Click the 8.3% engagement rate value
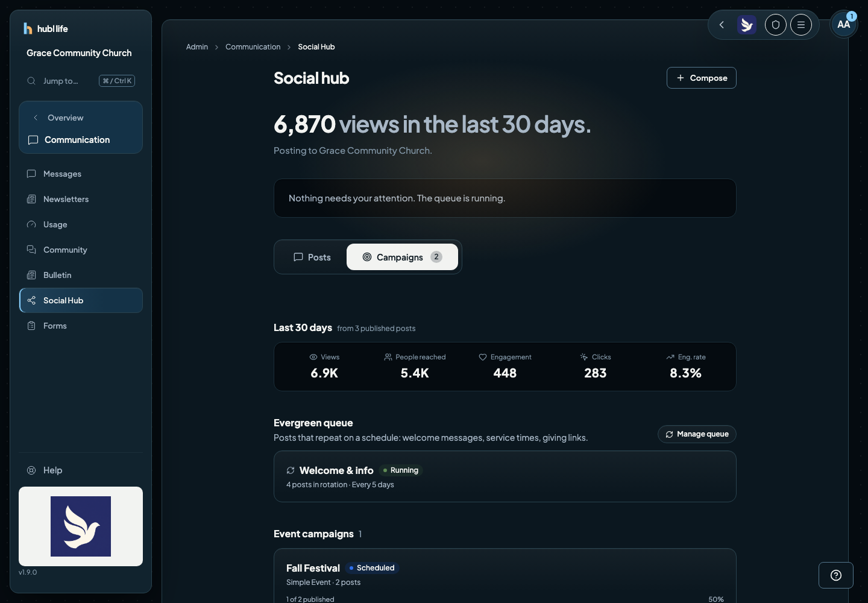The image size is (868, 603). (686, 373)
